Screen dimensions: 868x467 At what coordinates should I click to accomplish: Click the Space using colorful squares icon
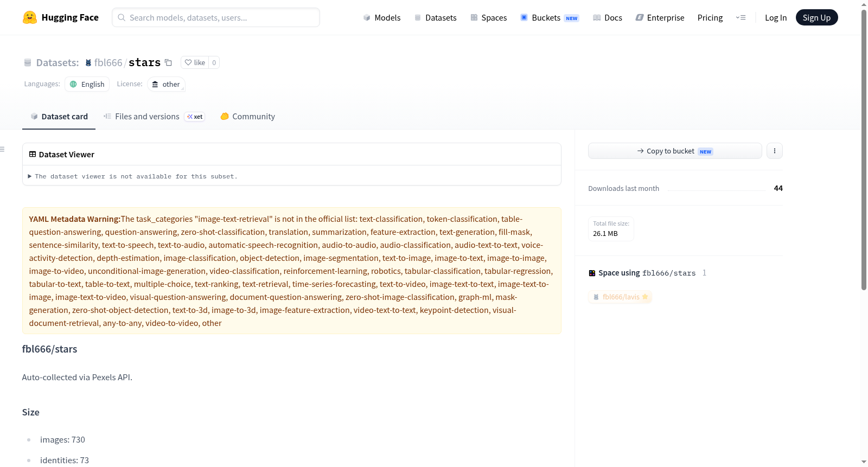[592, 273]
